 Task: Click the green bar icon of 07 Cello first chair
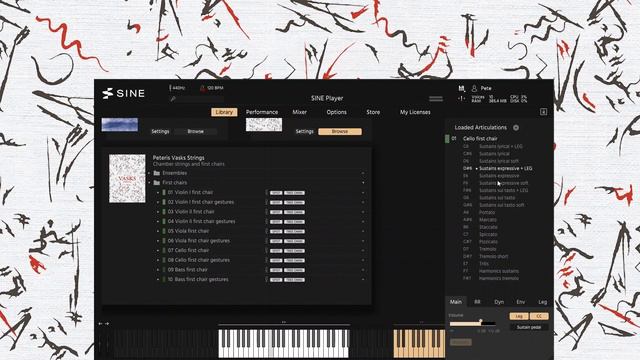(x=164, y=250)
